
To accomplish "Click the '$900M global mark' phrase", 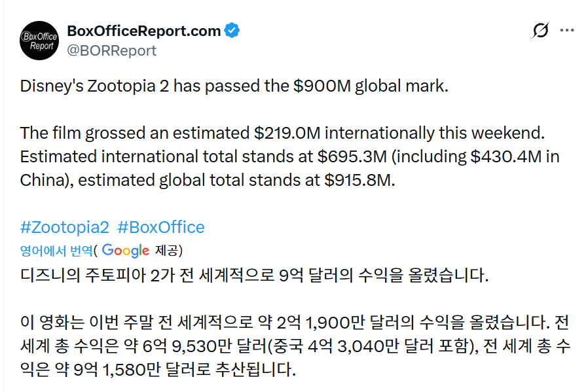I will click(367, 86).
